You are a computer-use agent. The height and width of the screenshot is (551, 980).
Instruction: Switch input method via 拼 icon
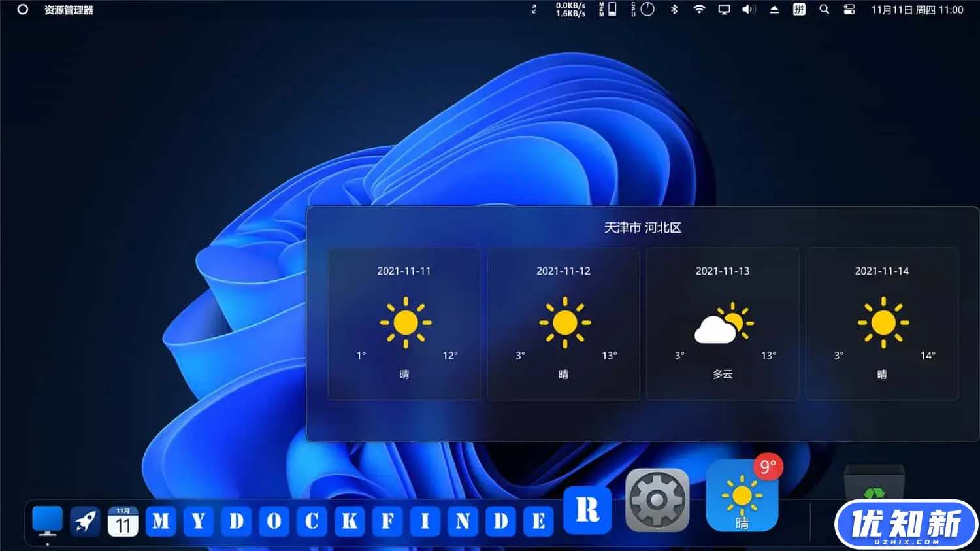[799, 9]
